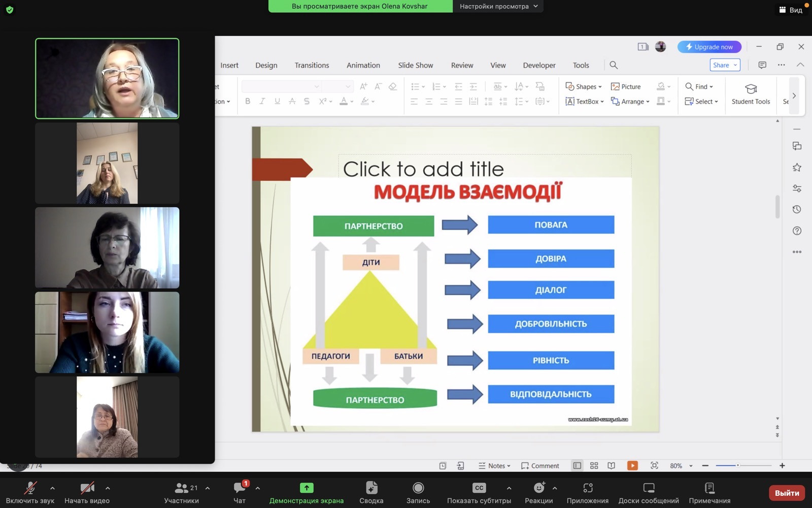
Task: Open the Slide Show tab
Action: [x=415, y=65]
